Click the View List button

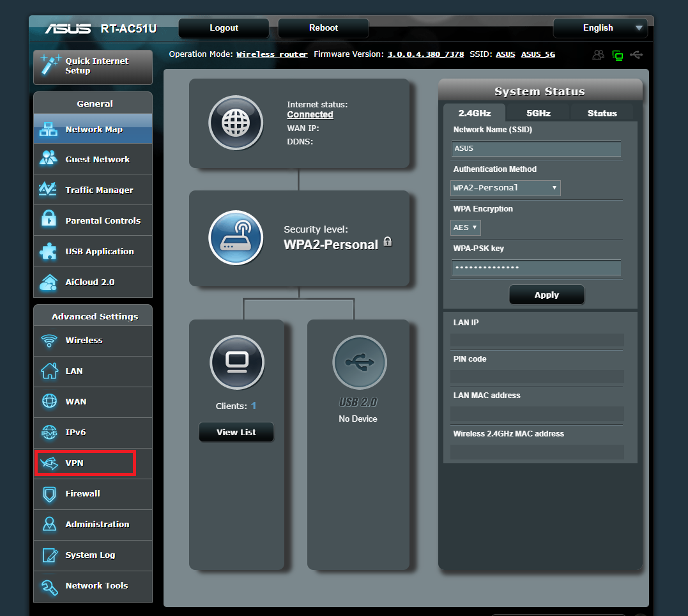tap(236, 433)
